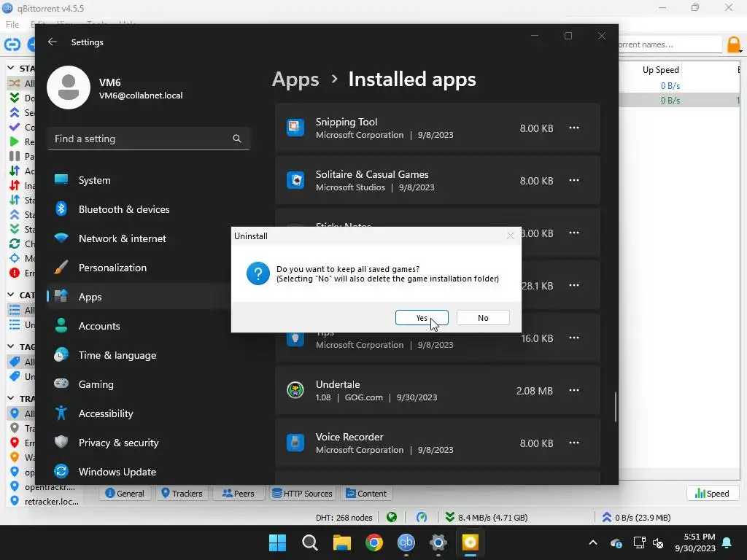Viewport: 747px width, 560px height.
Task: Open Bluetooth & devices category
Action: [x=124, y=209]
